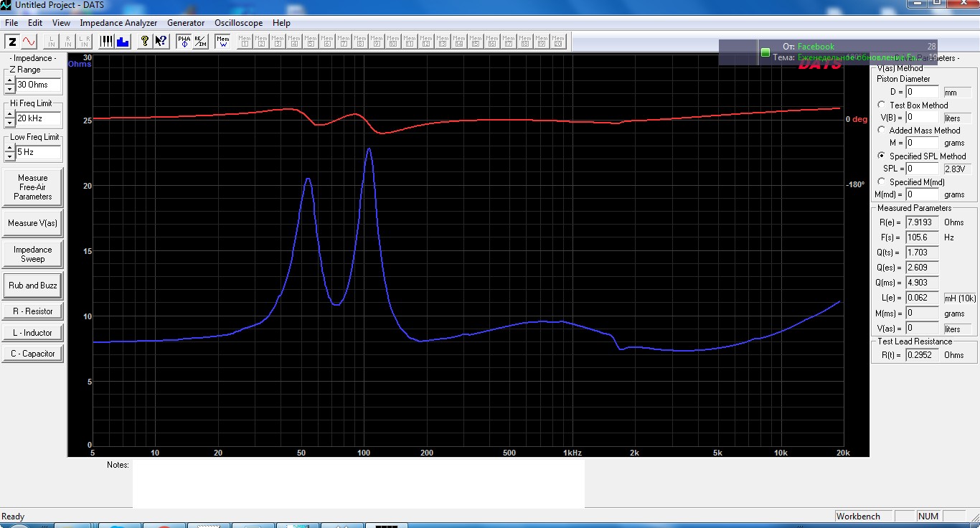Viewport: 980px width, 528px height.
Task: Click the F(s) value 105.6
Action: 922,237
